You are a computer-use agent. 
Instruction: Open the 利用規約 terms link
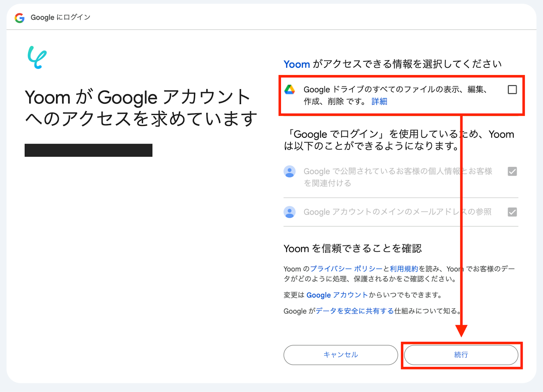tap(404, 269)
